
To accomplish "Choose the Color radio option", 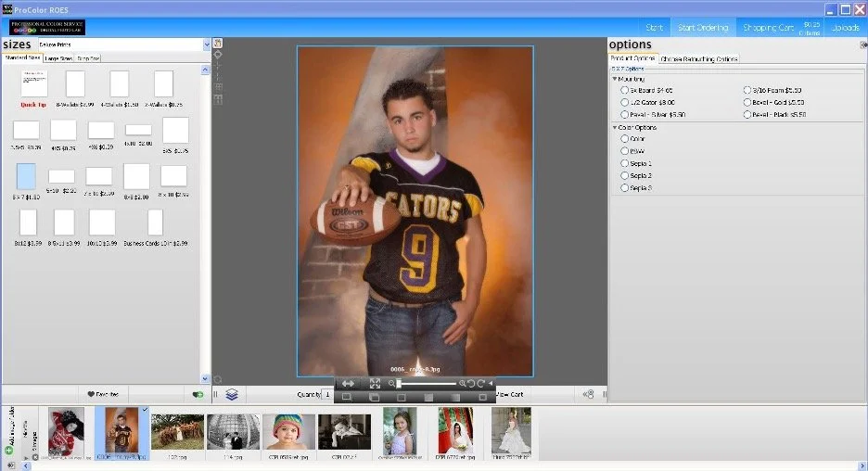I will (624, 138).
